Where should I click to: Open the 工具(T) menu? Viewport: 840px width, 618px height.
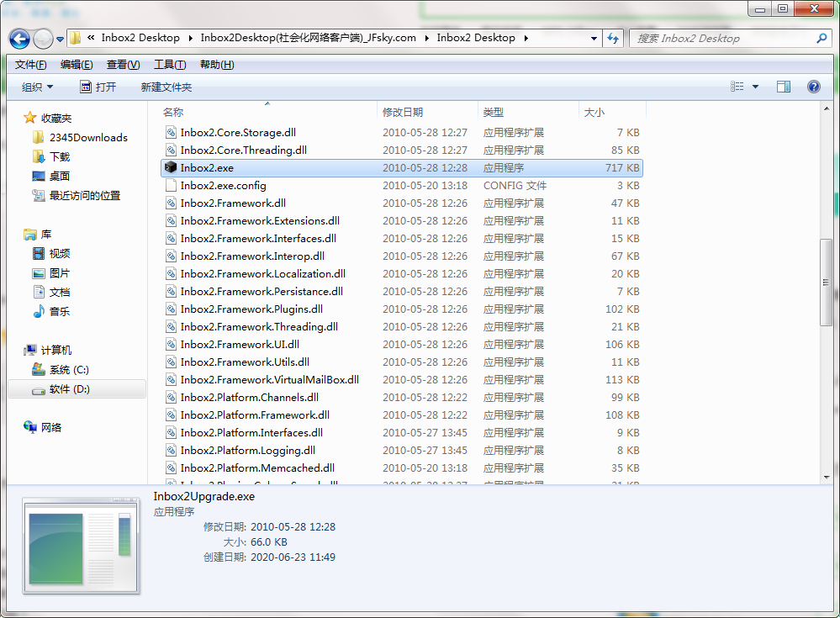(x=170, y=65)
